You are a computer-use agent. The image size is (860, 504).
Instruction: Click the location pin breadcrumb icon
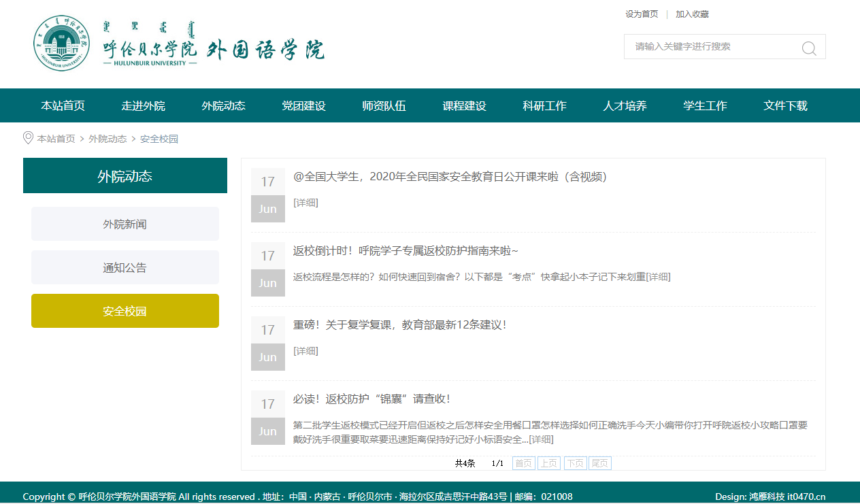[28, 138]
